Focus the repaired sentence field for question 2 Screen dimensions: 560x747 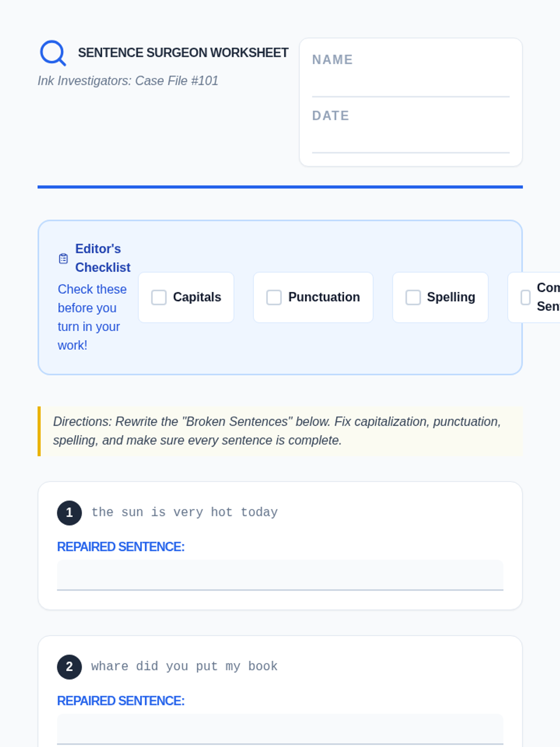pos(280,729)
